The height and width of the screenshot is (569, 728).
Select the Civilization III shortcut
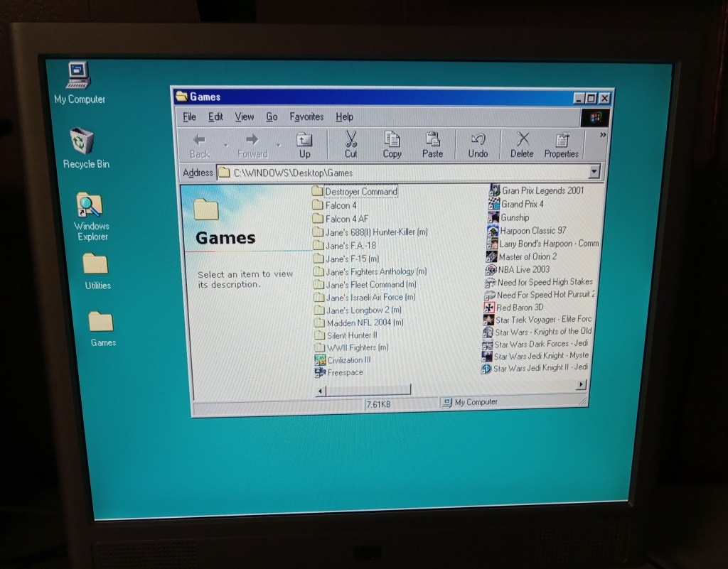[348, 360]
